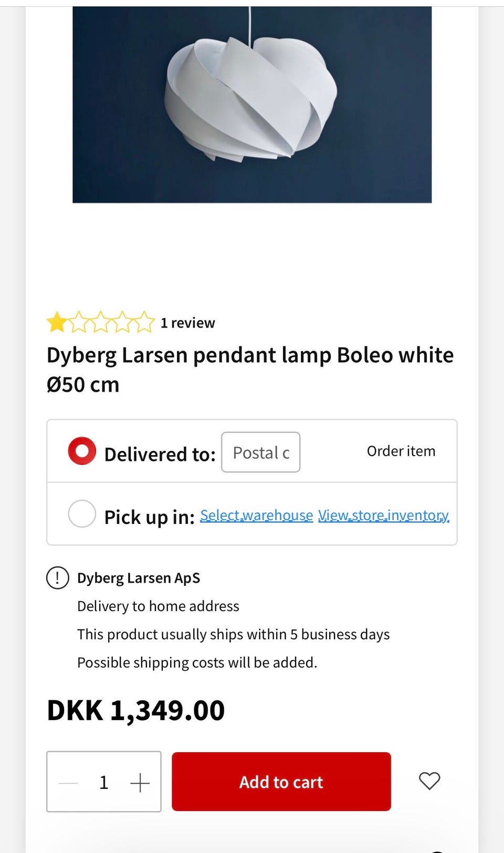Add the lamp to wishlist with the heart icon
Screen dimensions: 504x853
pos(429,781)
